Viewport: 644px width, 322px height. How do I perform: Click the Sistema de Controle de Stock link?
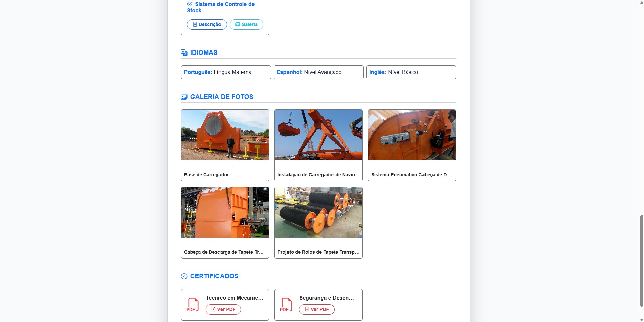221,7
